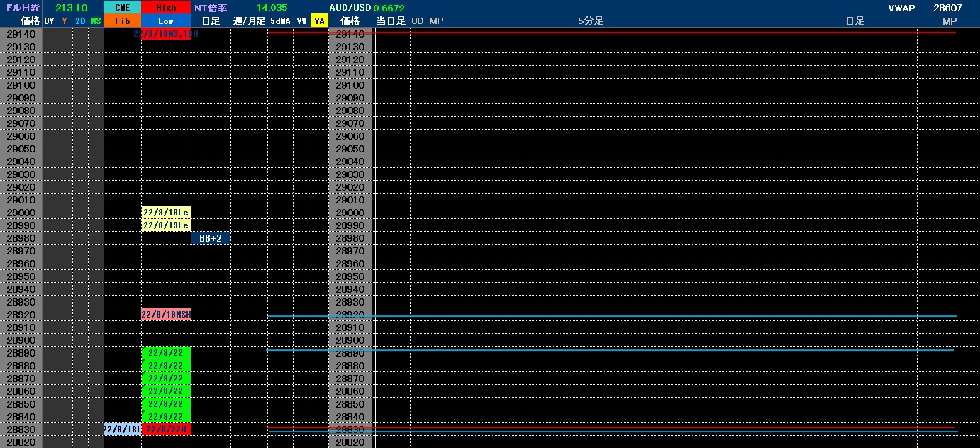Select the 0.6672 AUD/USD value
Image resolution: width=980 pixels, height=448 pixels.
tap(389, 8)
